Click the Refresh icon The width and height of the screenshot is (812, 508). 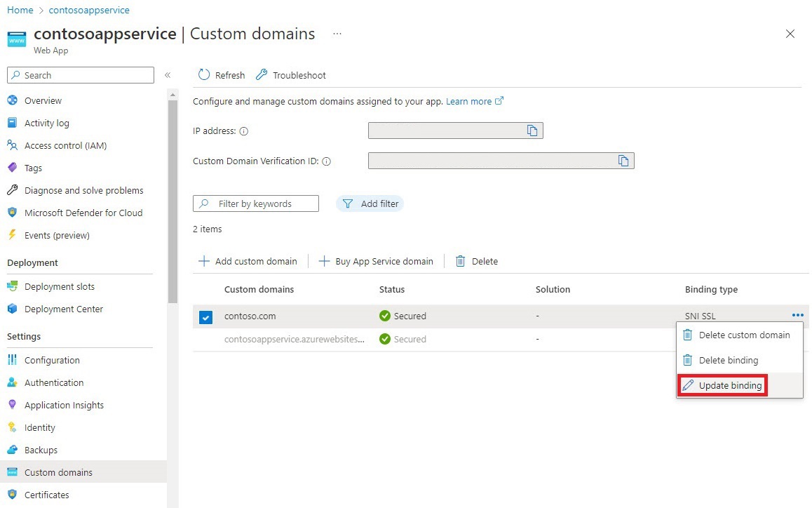204,74
